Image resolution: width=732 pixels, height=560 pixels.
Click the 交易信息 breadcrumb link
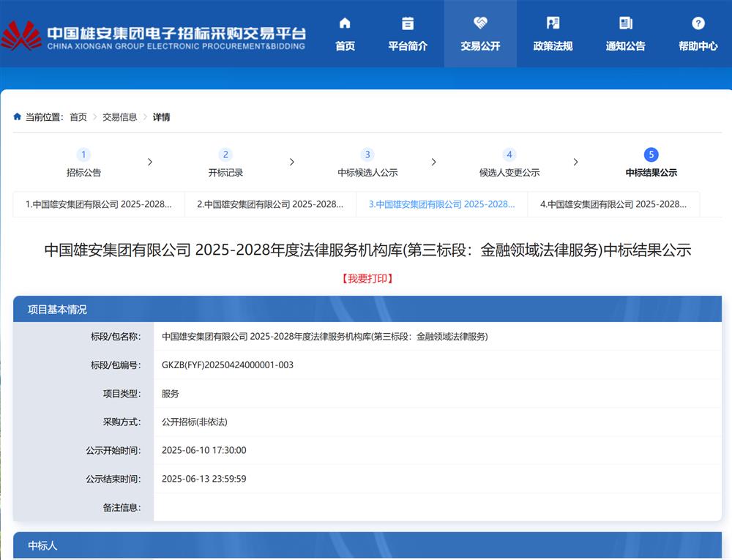(119, 117)
